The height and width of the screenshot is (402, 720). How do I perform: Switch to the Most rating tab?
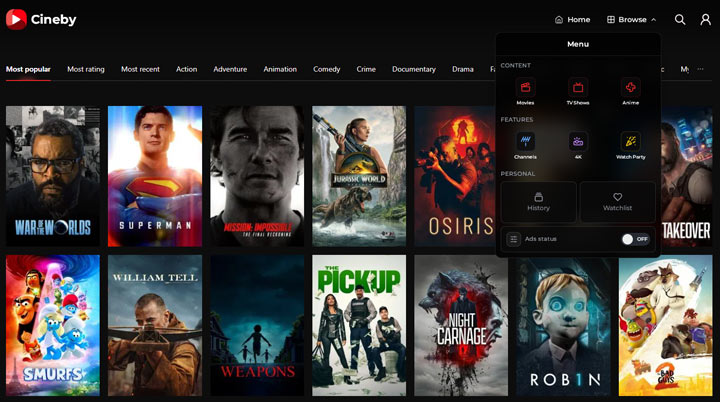pyautogui.click(x=86, y=69)
